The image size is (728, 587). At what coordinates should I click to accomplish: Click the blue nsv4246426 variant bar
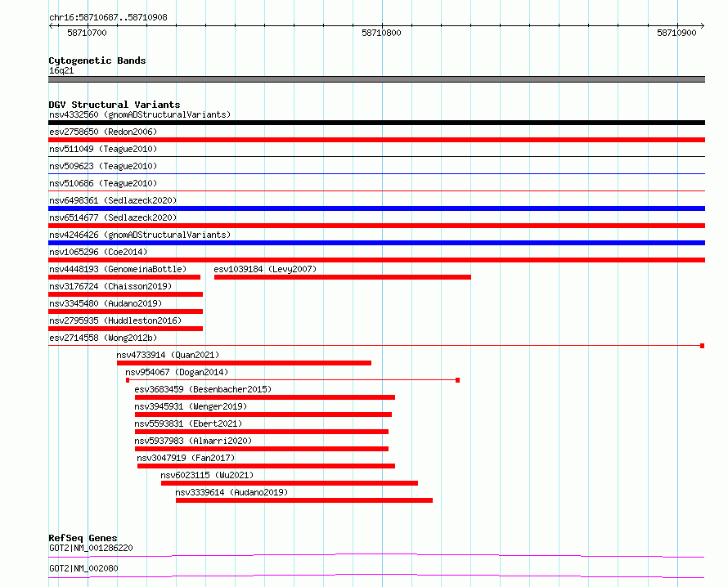click(x=376, y=243)
